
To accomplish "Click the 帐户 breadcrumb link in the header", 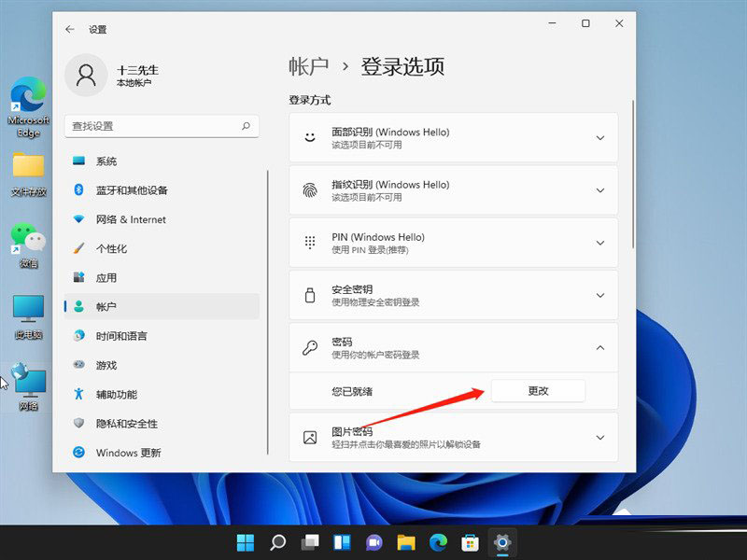I will coord(309,66).
